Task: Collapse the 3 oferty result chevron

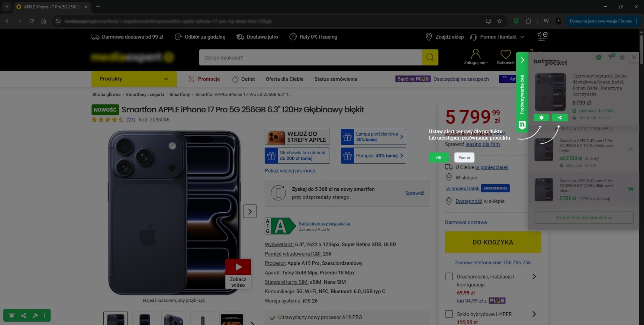Action: click(631, 149)
